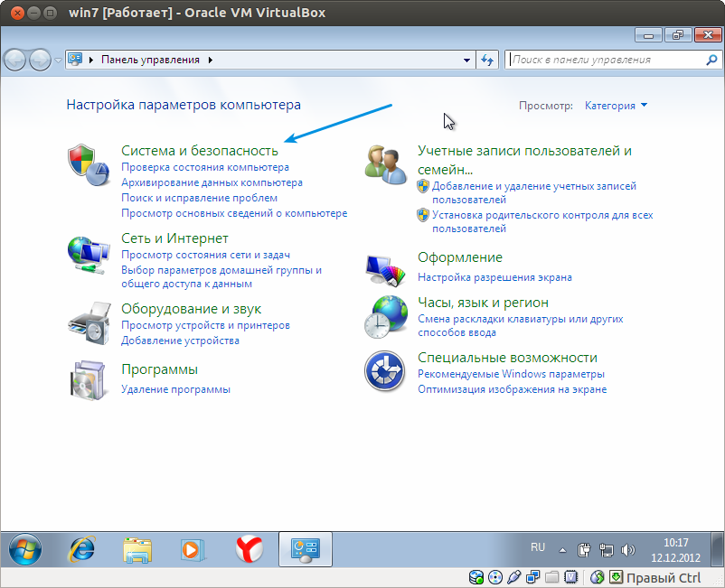Click VirtualBox network status icon

click(x=532, y=577)
